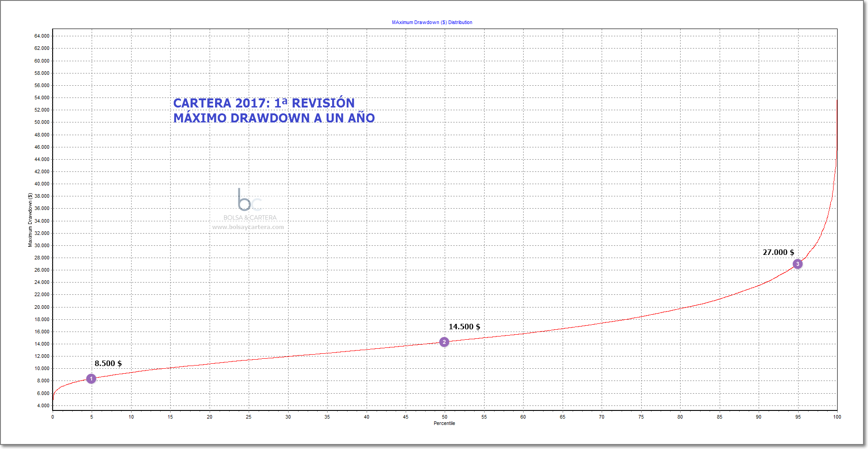This screenshot has height=449, width=868.
Task: Click x-axis tick label '0'
Action: point(53,417)
